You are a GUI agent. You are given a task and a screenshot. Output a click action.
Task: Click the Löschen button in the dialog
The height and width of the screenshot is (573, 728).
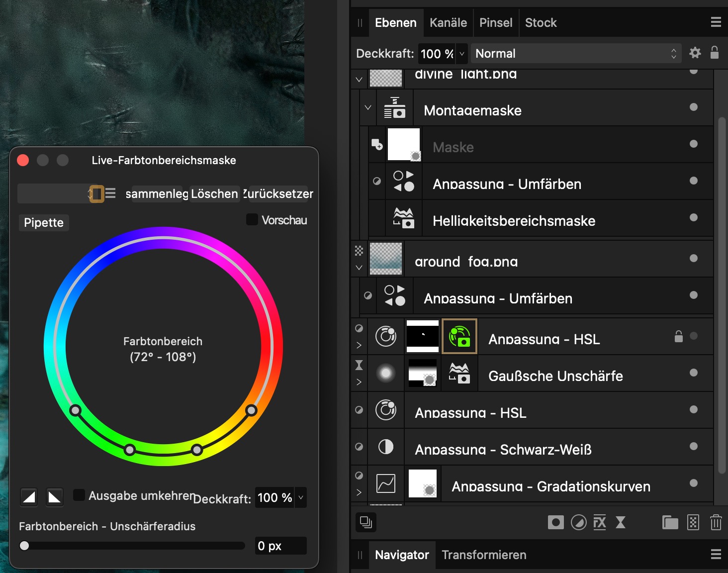214,193
